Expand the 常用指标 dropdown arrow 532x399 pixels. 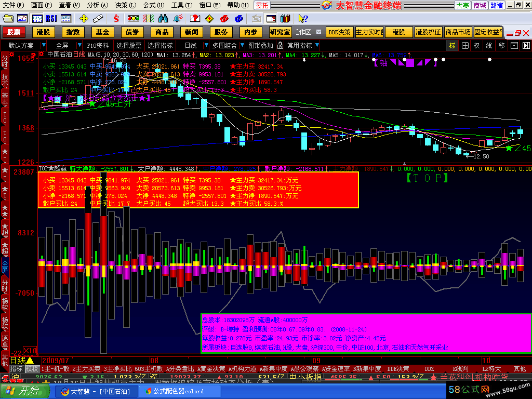pyautogui.click(x=316, y=46)
